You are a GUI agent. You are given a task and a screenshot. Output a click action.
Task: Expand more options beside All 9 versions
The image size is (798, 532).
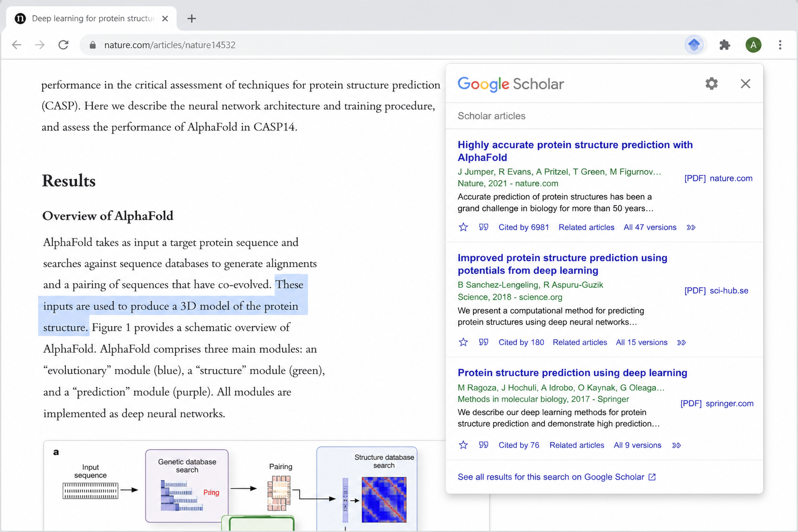pos(676,445)
